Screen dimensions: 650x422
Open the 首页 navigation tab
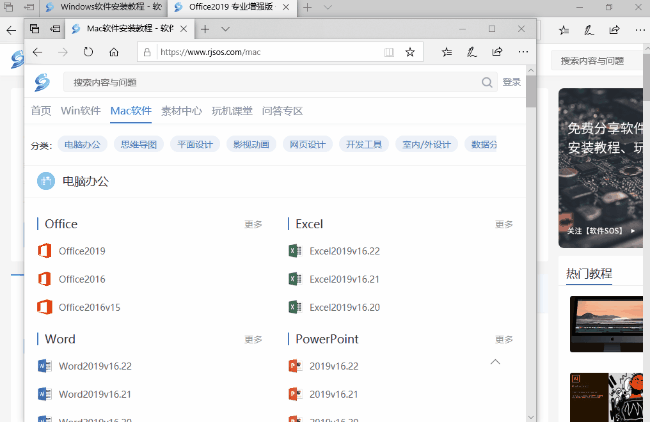[x=41, y=111]
